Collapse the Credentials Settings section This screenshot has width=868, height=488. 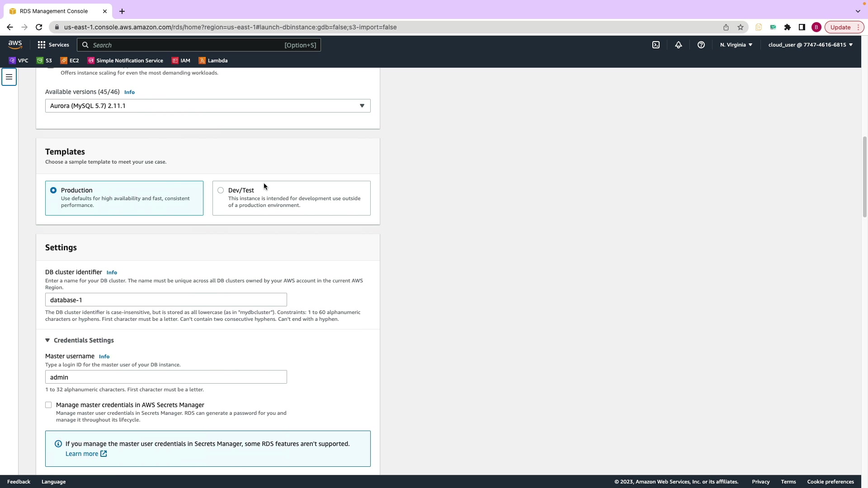click(x=80, y=340)
